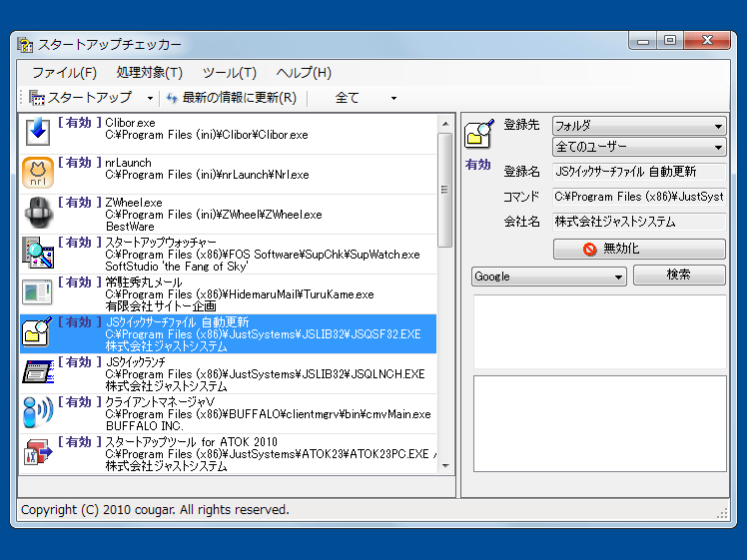Click the ZWheel.exe mouse icon

(x=38, y=213)
